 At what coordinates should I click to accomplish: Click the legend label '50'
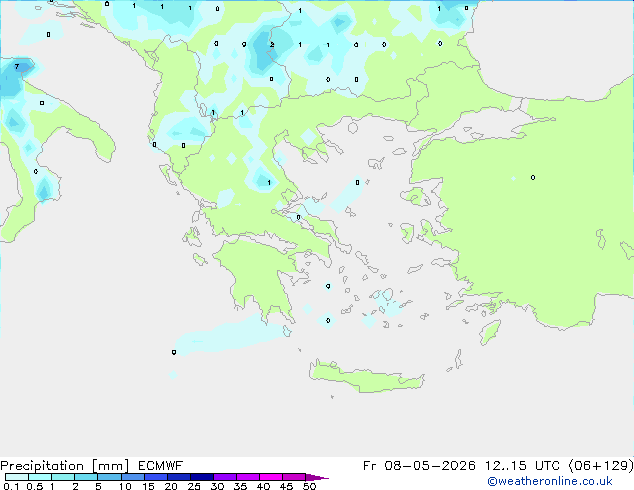click(x=309, y=486)
